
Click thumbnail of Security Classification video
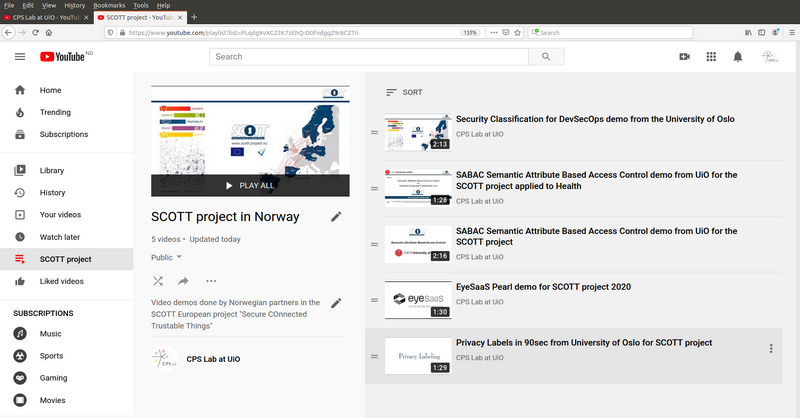pos(418,132)
